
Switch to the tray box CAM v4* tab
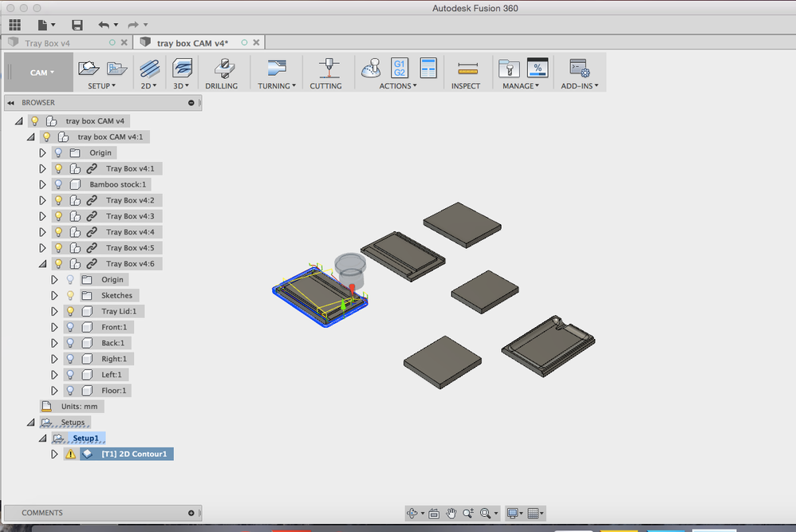click(x=192, y=43)
